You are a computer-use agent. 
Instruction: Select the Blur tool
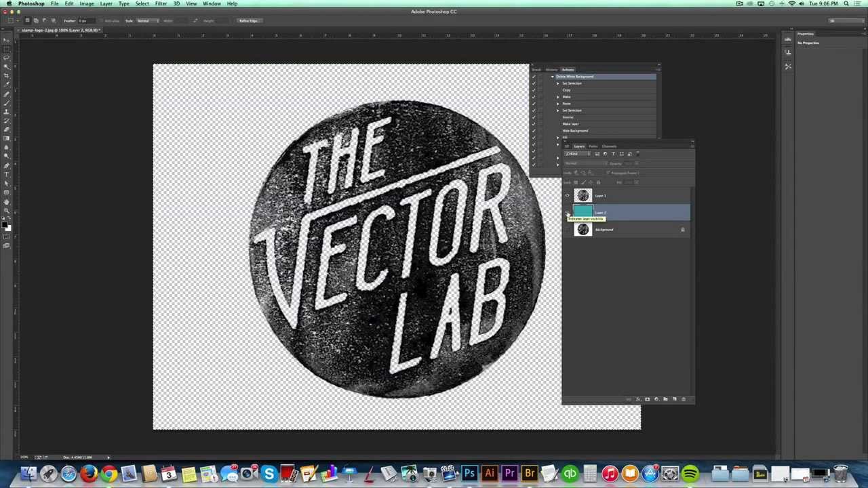(7, 148)
